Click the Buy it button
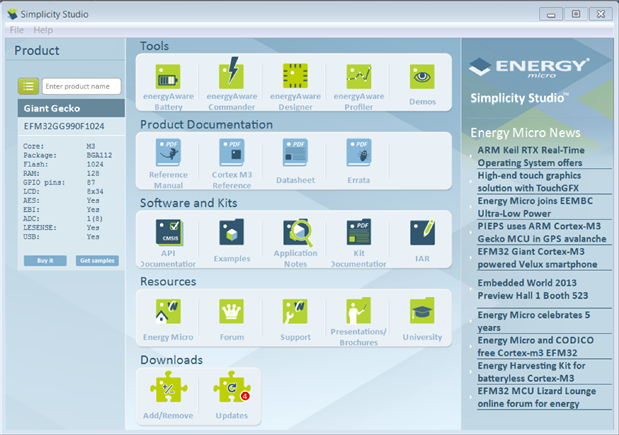This screenshot has height=435, width=619. pyautogui.click(x=45, y=261)
